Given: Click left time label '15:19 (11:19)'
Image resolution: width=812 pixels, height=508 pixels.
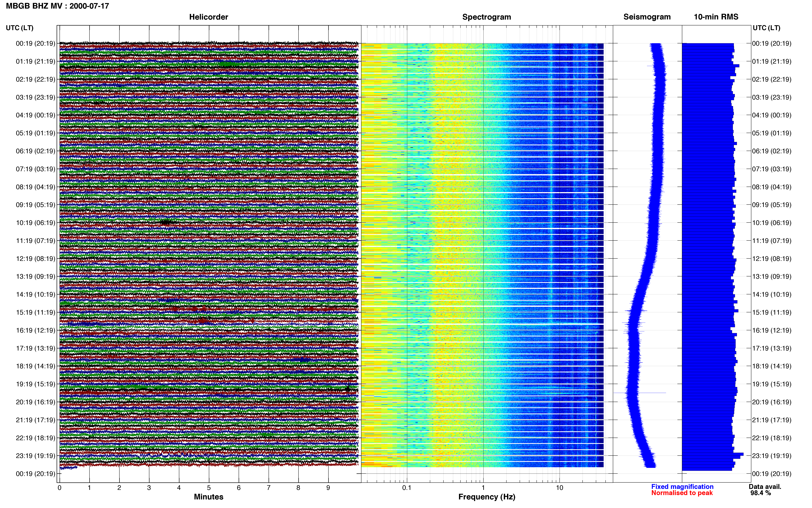Looking at the screenshot, I should click(35, 312).
